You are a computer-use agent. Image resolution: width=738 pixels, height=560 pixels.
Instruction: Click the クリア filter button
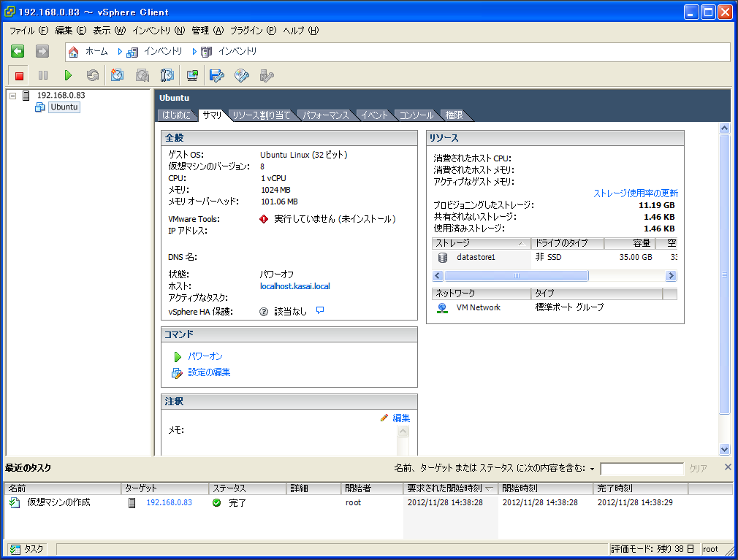click(698, 468)
